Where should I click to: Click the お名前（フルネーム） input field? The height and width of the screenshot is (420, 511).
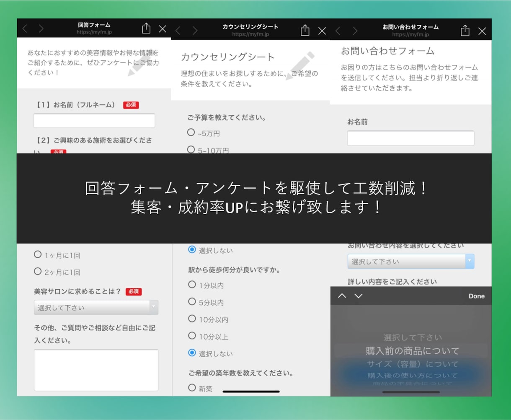pyautogui.click(x=94, y=121)
